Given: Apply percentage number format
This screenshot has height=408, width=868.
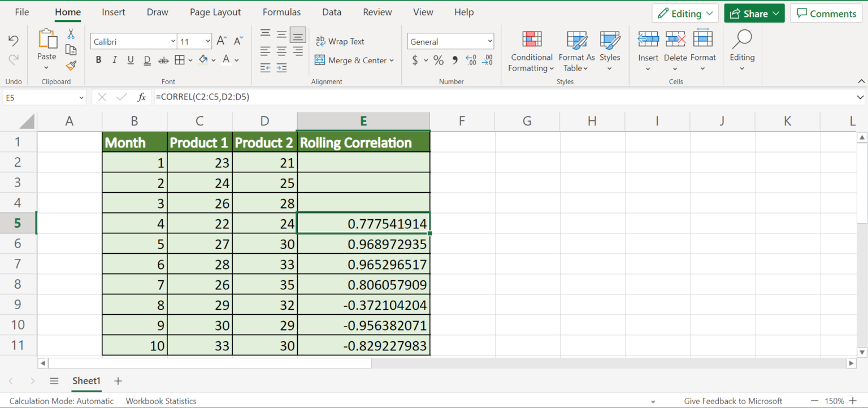Looking at the screenshot, I should [x=439, y=60].
